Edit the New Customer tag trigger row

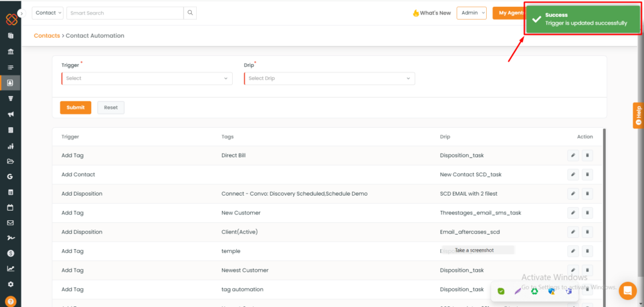click(x=573, y=213)
